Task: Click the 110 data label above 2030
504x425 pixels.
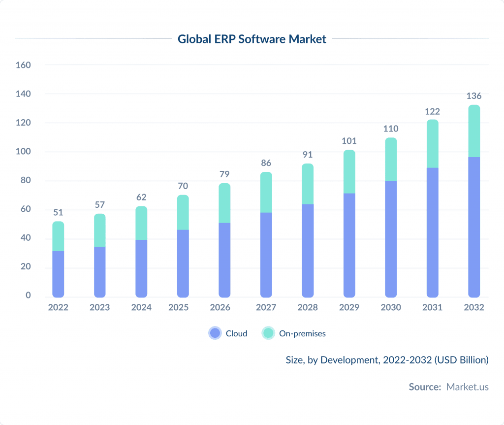Action: click(x=391, y=129)
